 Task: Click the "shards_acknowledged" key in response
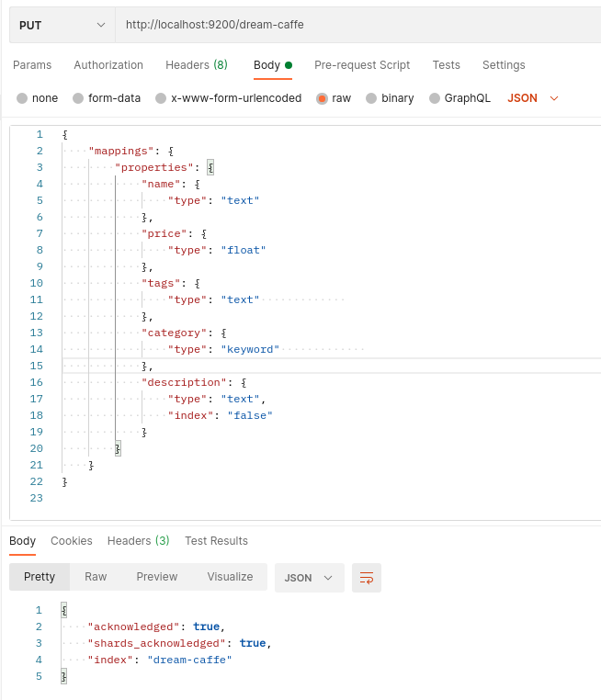tap(157, 644)
